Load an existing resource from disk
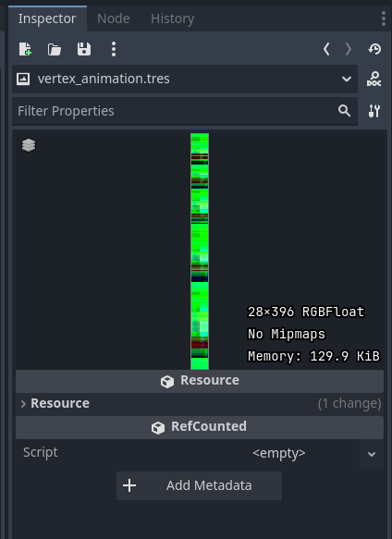This screenshot has width=392, height=539. 55,49
